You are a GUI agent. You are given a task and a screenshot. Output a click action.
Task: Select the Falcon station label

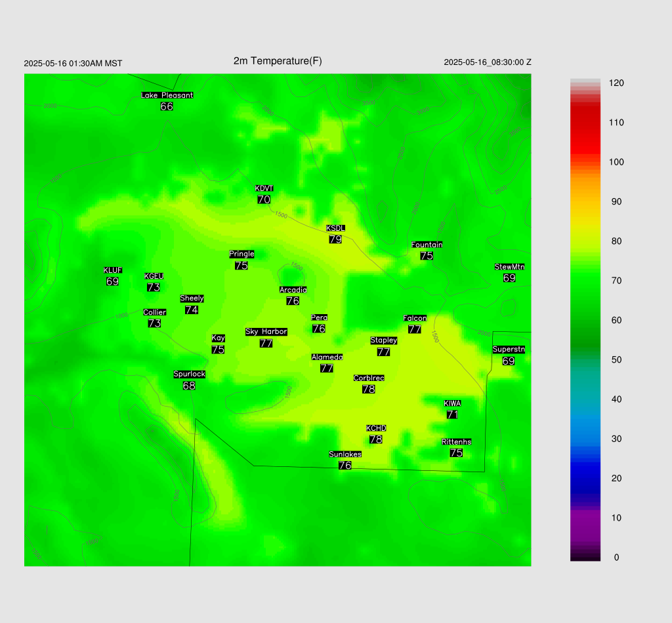(x=415, y=318)
